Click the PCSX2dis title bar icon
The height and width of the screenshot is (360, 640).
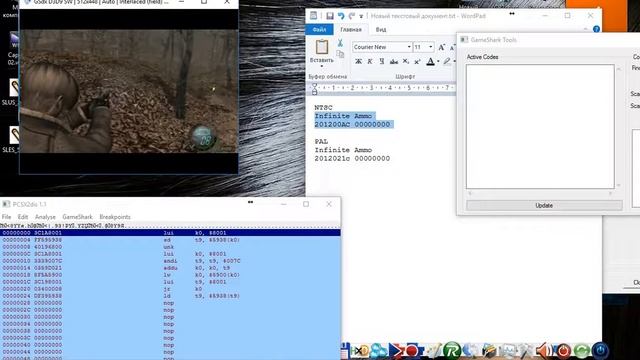[6, 204]
